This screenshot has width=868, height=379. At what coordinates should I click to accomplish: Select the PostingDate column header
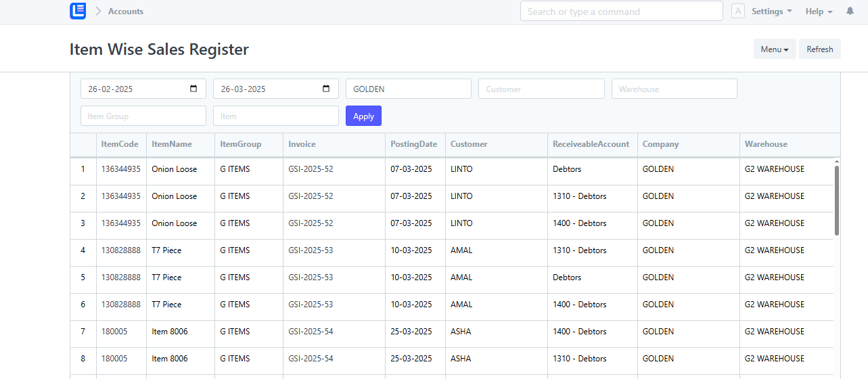(414, 144)
